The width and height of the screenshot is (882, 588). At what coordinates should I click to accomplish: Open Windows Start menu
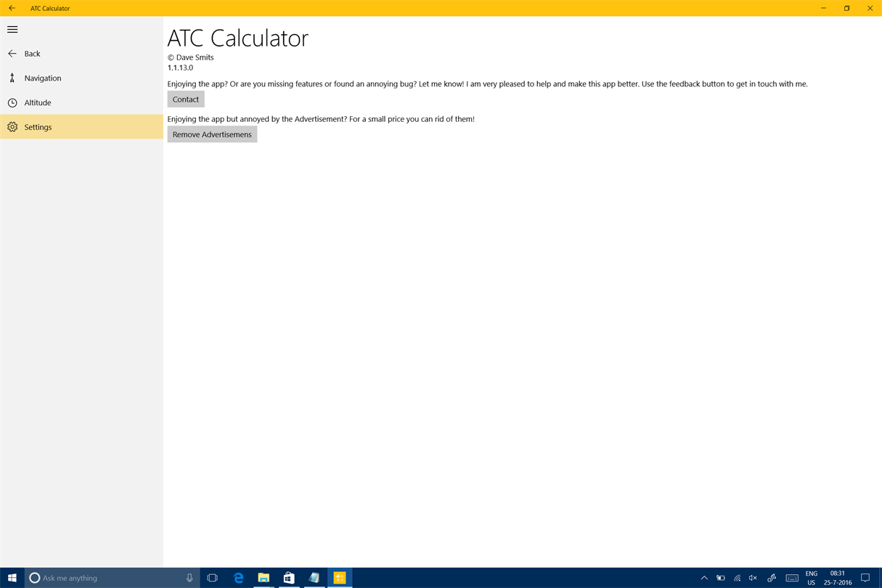[x=12, y=578]
